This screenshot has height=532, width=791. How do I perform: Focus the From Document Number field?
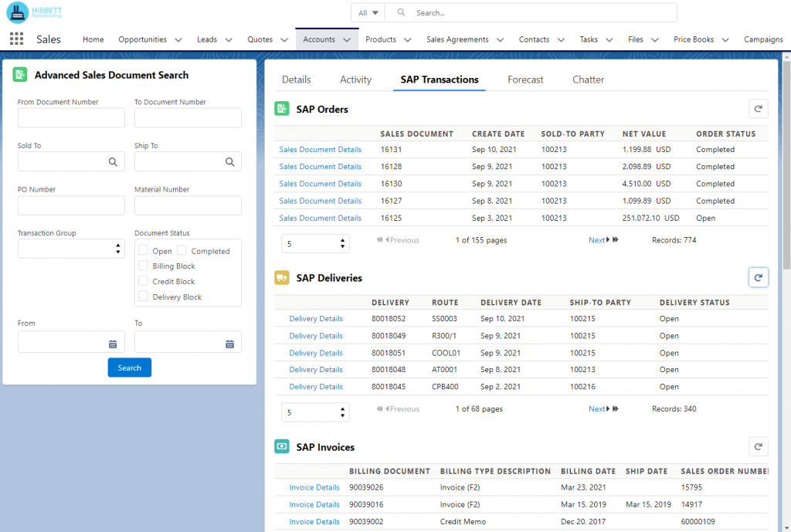tap(71, 118)
